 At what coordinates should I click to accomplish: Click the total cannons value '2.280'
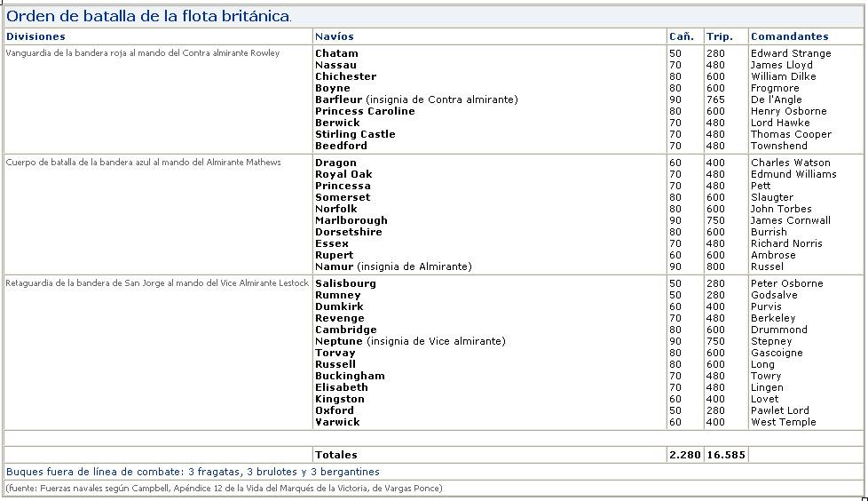point(685,455)
